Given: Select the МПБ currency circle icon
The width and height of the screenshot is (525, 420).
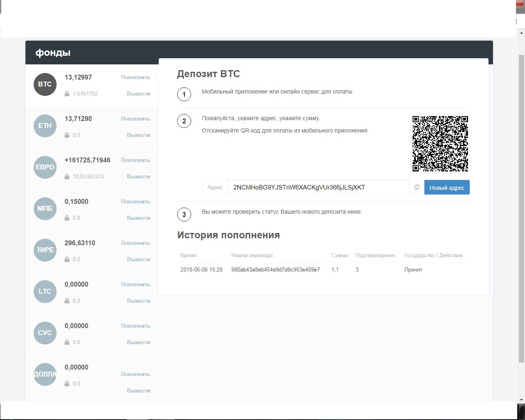Looking at the screenshot, I should (45, 209).
